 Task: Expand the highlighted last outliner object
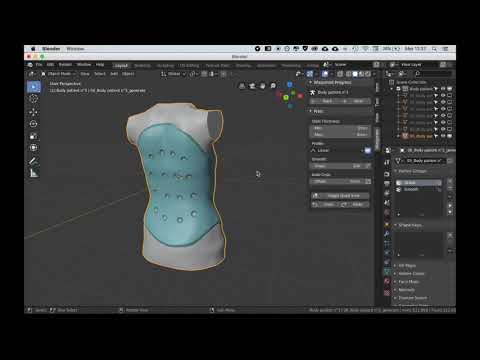[x=398, y=136]
